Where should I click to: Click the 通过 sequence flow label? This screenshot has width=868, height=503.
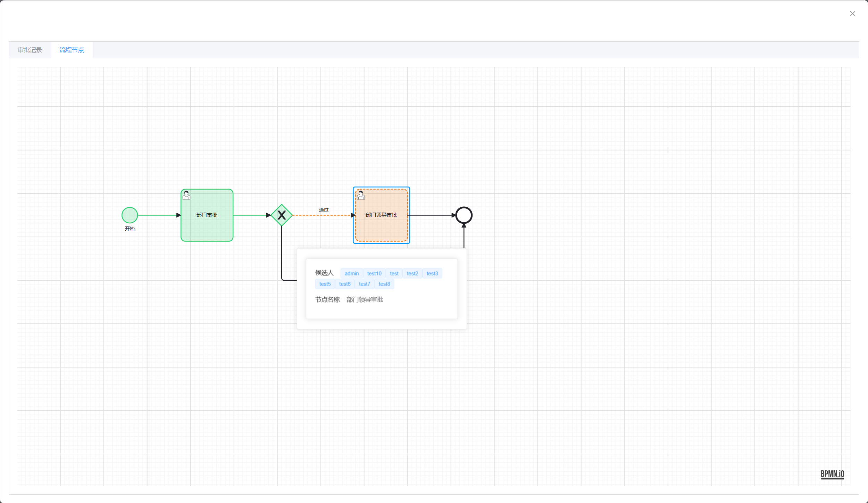tap(324, 210)
